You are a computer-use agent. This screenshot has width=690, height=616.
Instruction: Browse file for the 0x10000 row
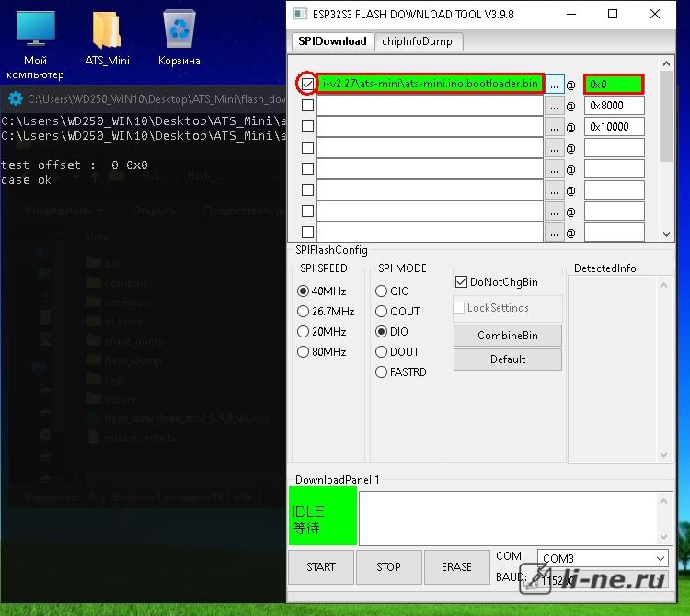[554, 127]
